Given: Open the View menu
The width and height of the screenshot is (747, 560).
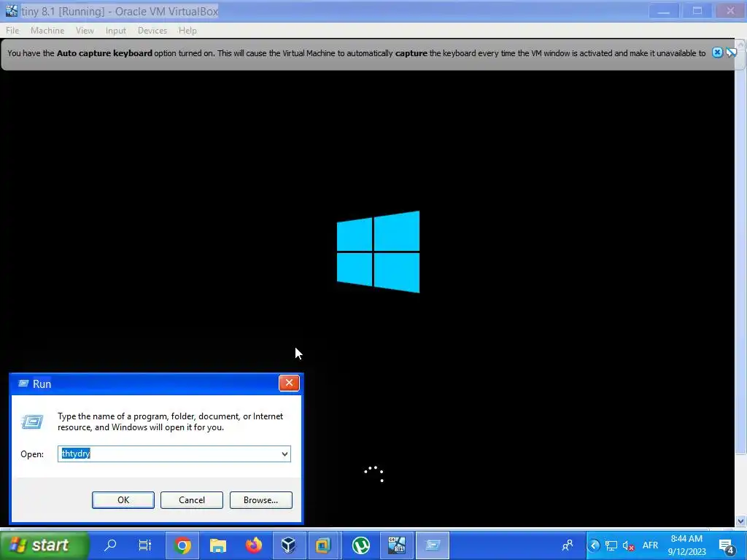Looking at the screenshot, I should [x=85, y=31].
